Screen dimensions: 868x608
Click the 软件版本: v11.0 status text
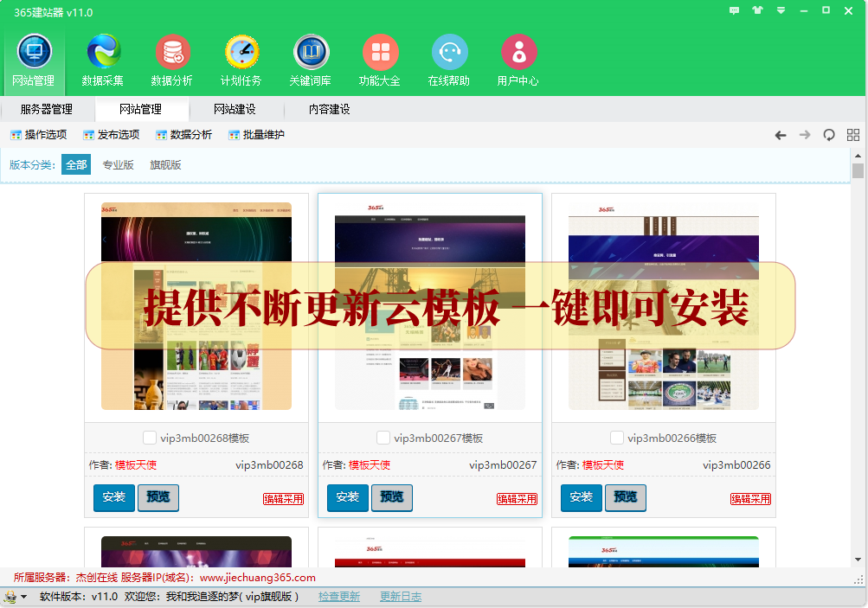click(x=79, y=597)
